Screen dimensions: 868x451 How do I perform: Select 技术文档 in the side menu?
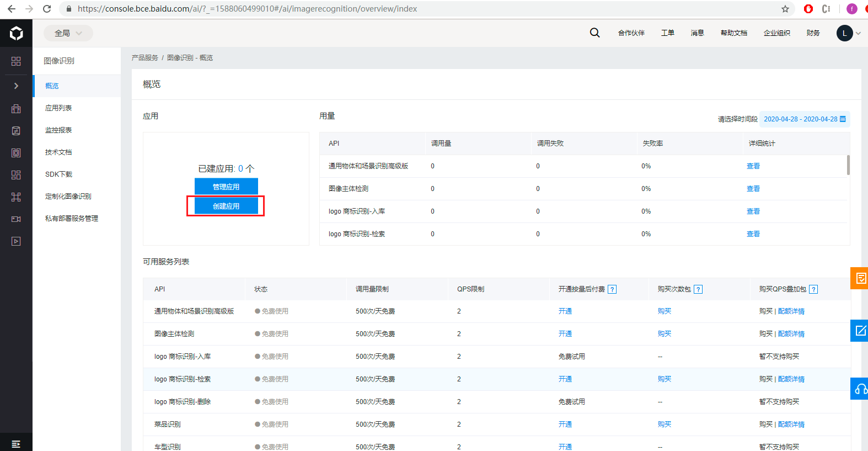pos(77,152)
